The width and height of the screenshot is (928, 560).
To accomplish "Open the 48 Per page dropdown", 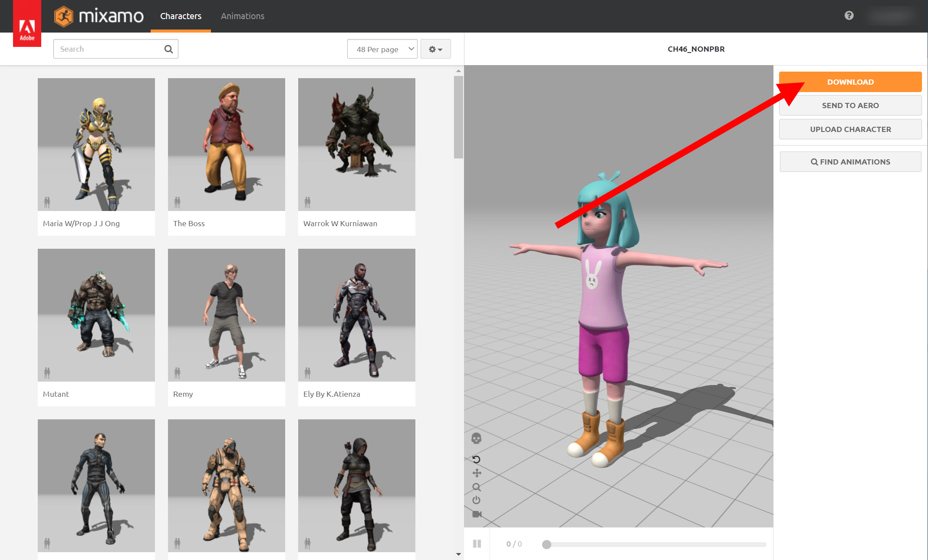I will 382,49.
